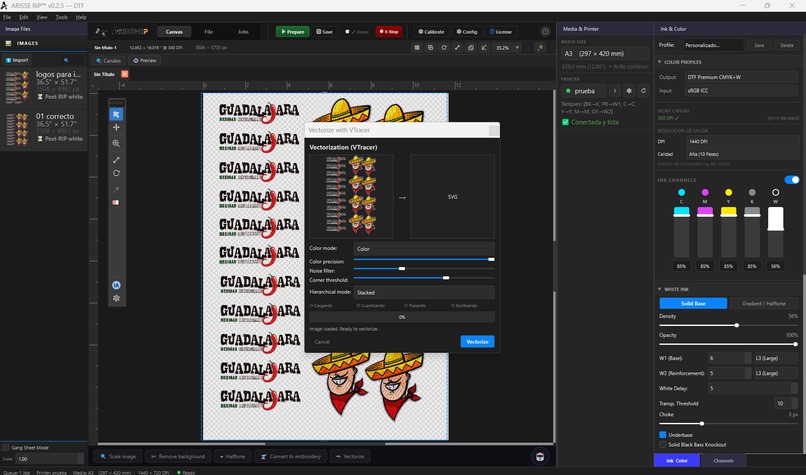Viewport: 806px width, 475px height.
Task: Switch to the Channels tab at bottom right
Action: (723, 461)
